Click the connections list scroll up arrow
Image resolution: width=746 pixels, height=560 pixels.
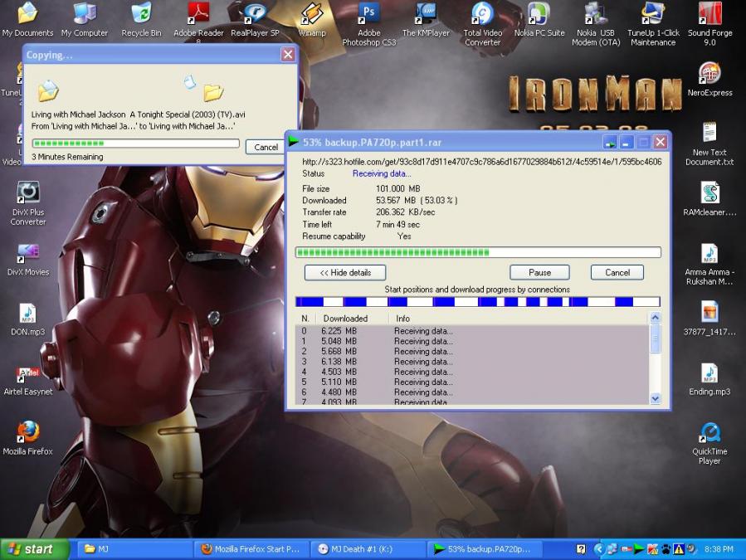click(x=655, y=318)
